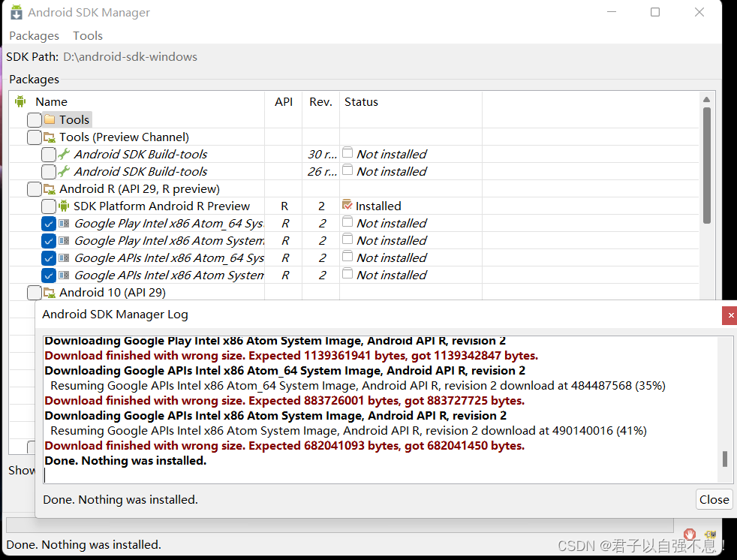Click system image icon for Google APIs Atom System
The image size is (737, 560).
64,275
